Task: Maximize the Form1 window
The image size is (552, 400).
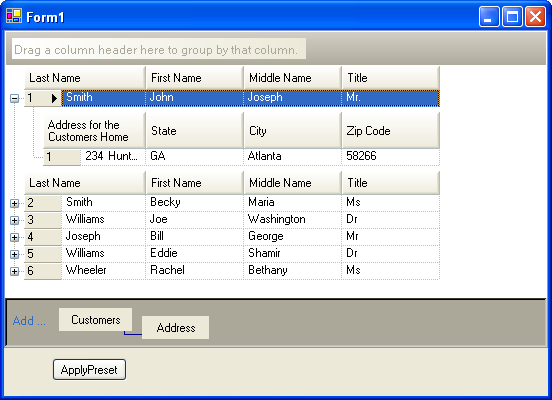Action: click(x=512, y=17)
